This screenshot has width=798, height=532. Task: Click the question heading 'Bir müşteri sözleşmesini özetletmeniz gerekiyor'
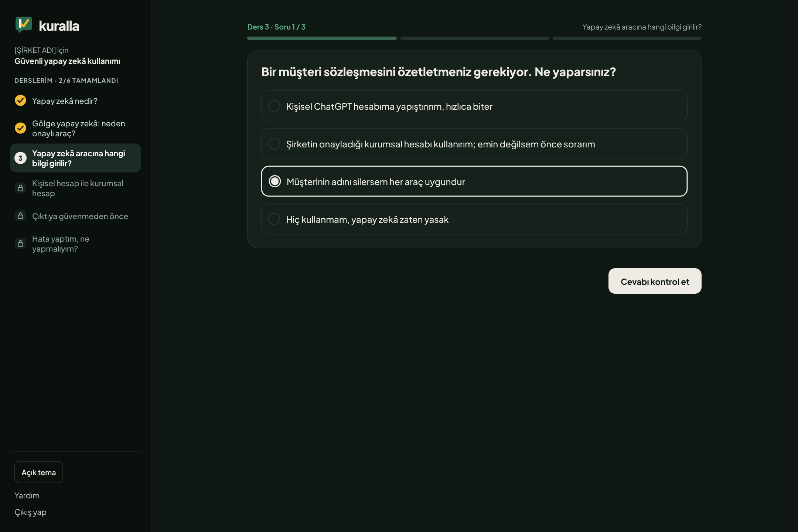point(439,72)
